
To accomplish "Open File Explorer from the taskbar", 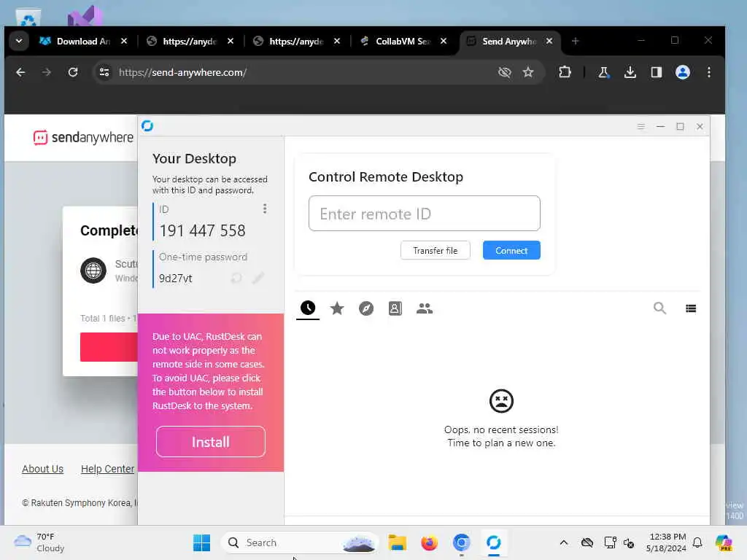I will pos(397,542).
